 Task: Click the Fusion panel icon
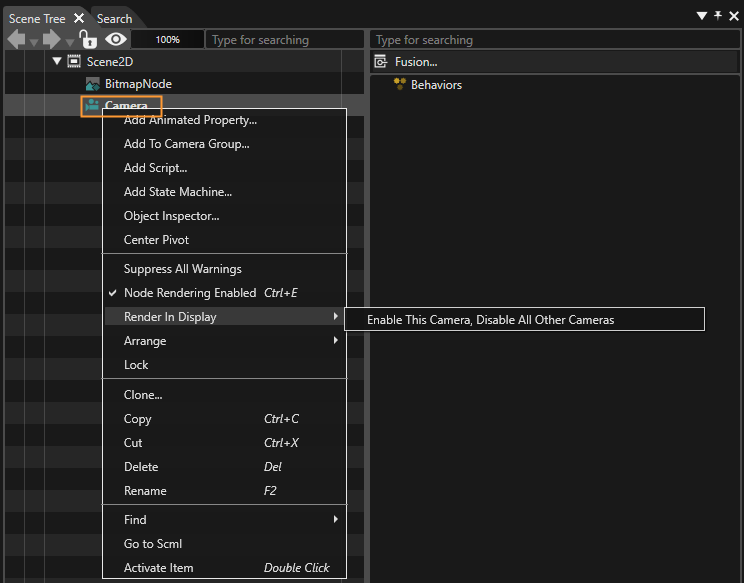pos(381,61)
